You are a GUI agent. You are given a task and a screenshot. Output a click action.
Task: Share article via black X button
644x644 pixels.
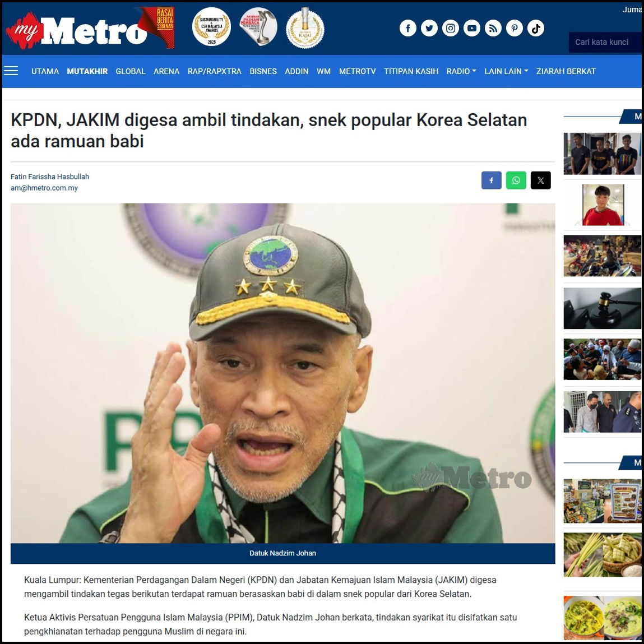[x=540, y=180]
